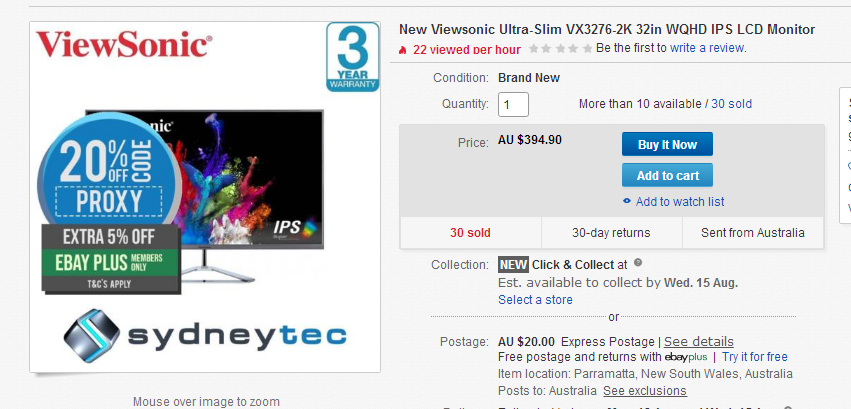
Task: Click the Click & Collect help icon
Action: [x=638, y=263]
